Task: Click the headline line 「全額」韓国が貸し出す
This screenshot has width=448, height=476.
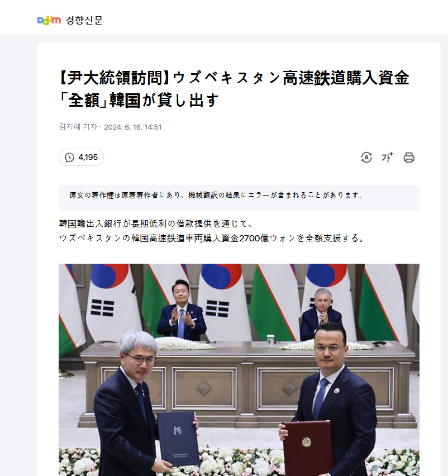Action: [139, 100]
